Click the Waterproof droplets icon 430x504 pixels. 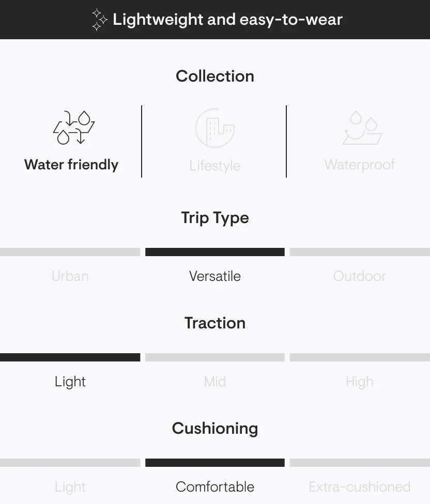point(362,128)
